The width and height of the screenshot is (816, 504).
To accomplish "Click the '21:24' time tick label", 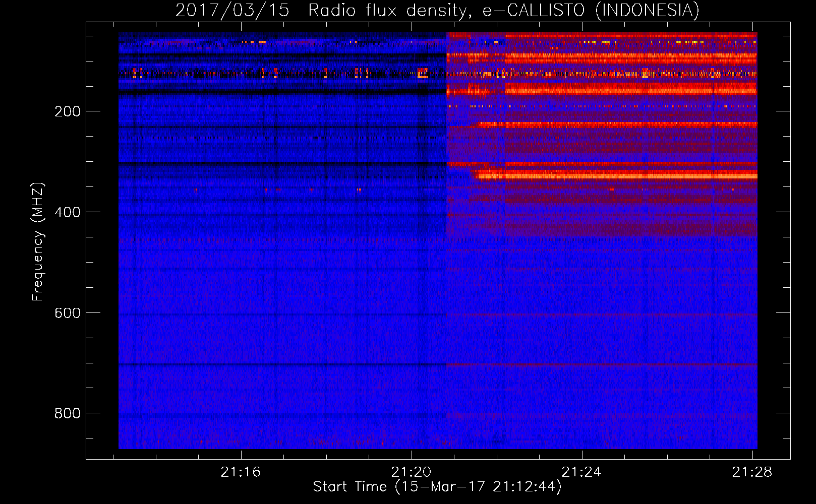I will pos(582,472).
